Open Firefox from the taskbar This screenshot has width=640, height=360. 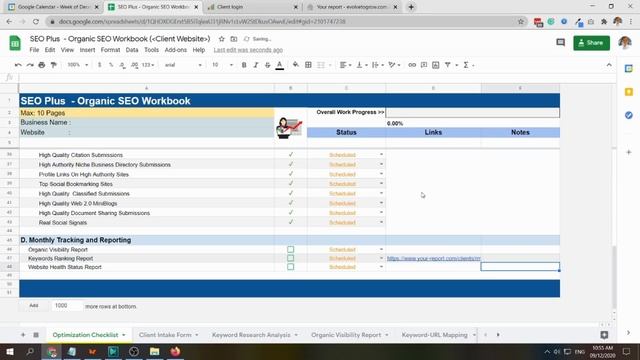[x=175, y=351]
